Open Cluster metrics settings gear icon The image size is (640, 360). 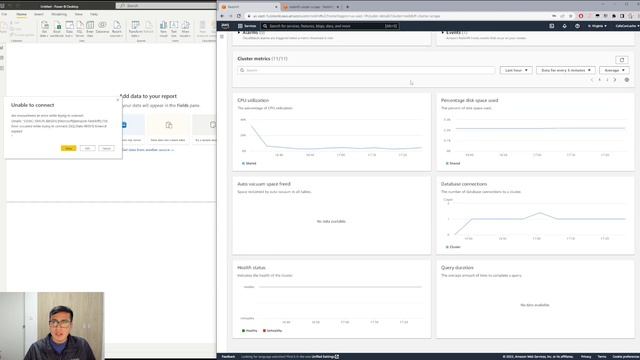click(627, 80)
